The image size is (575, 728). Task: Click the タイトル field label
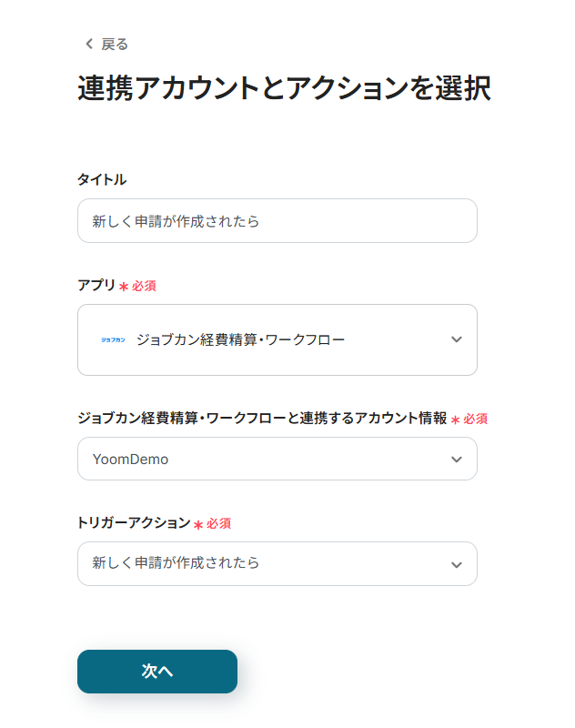pos(102,179)
